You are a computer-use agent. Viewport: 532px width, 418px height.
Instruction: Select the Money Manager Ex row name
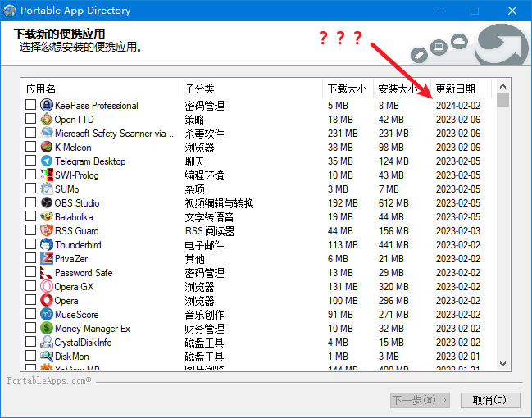coord(92,329)
